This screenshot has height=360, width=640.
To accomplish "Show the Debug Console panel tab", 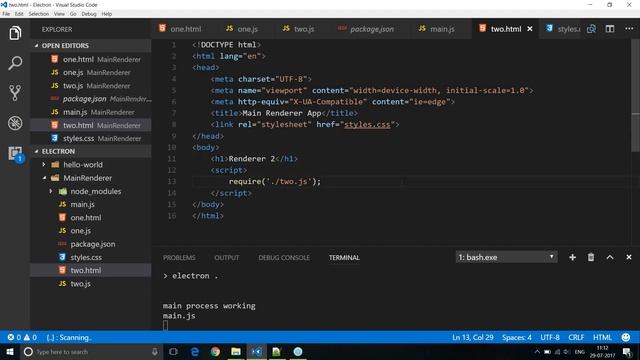I will 284,258.
